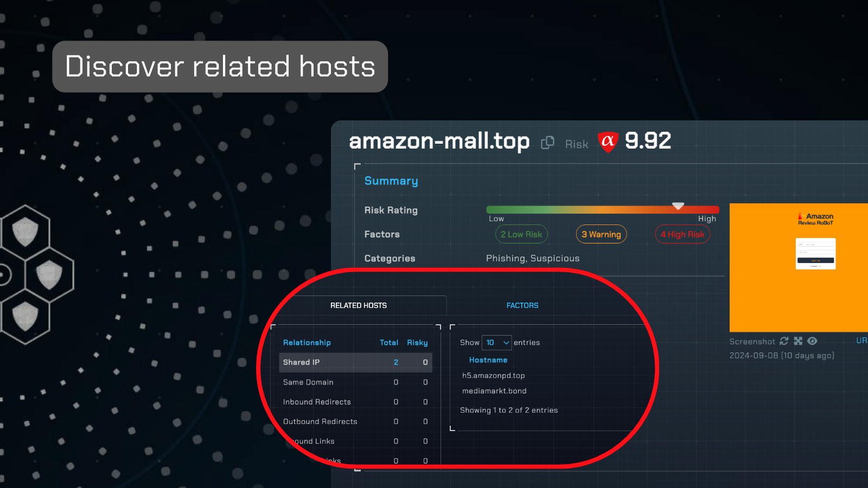Copy the amazon-mall.top domain name

(x=547, y=142)
